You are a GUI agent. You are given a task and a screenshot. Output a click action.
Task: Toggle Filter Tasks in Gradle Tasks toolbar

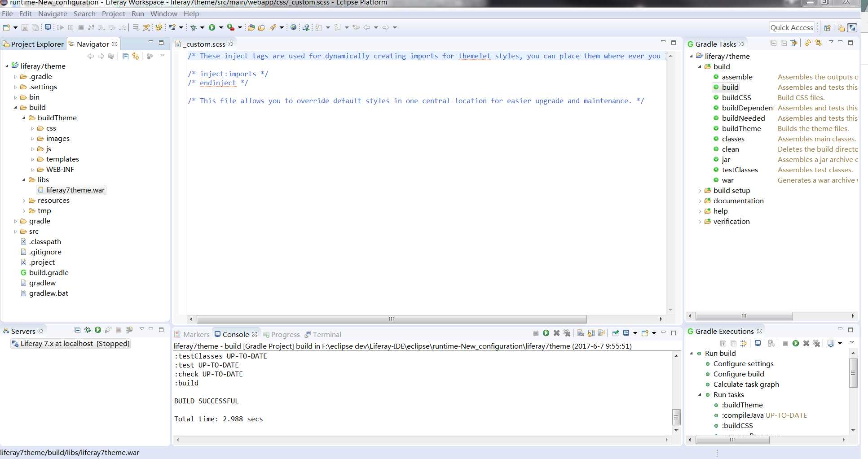[794, 43]
